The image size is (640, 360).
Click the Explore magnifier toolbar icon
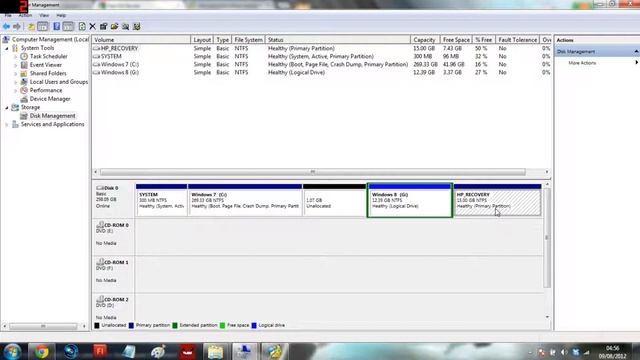[125, 27]
